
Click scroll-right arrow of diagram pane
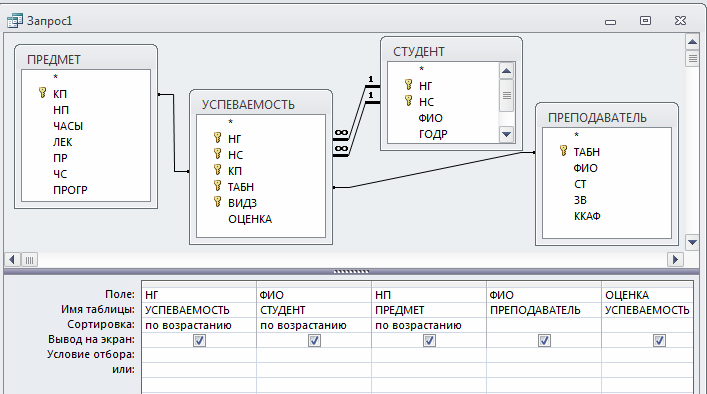tap(675, 260)
